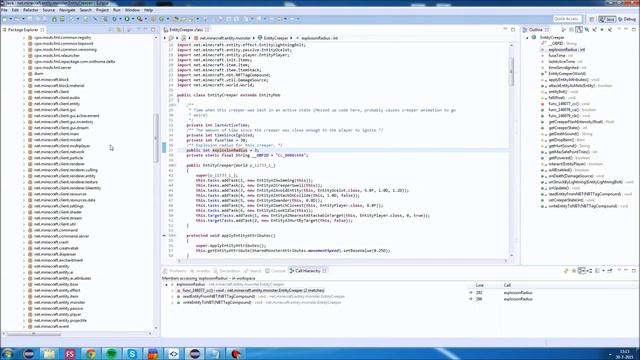Image resolution: width=640 pixels, height=360 pixels.
Task: Fold the EntityCreeper constructor code block
Action: click(174, 165)
